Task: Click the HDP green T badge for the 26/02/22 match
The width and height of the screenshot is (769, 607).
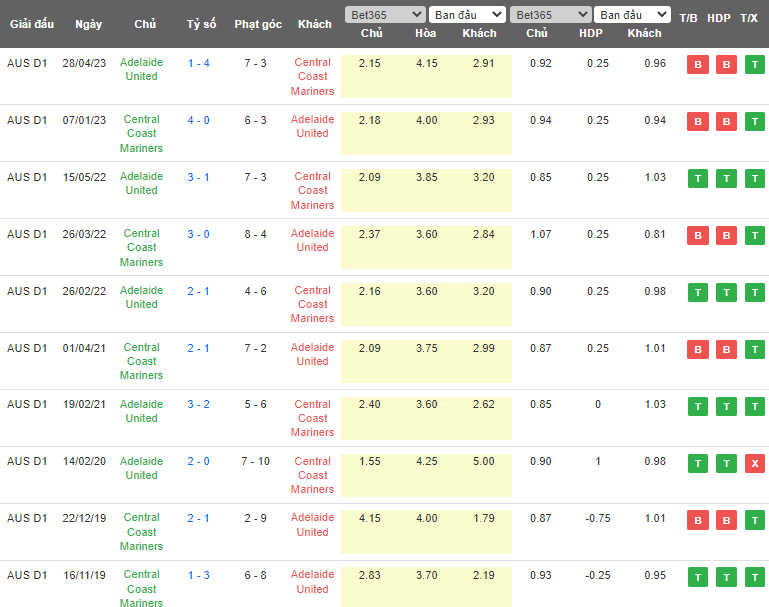Action: tap(726, 293)
